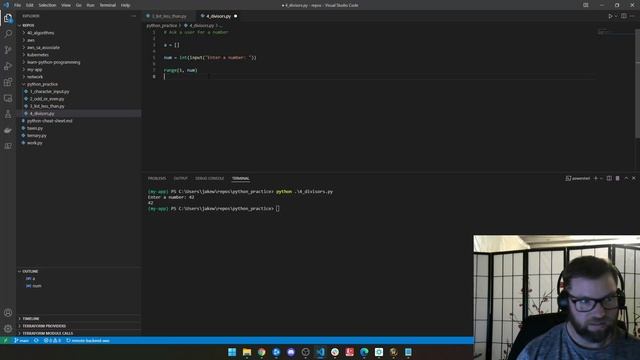This screenshot has height=360, width=640.
Task: Show errors and warnings count
Action: pyautogui.click(x=52, y=340)
